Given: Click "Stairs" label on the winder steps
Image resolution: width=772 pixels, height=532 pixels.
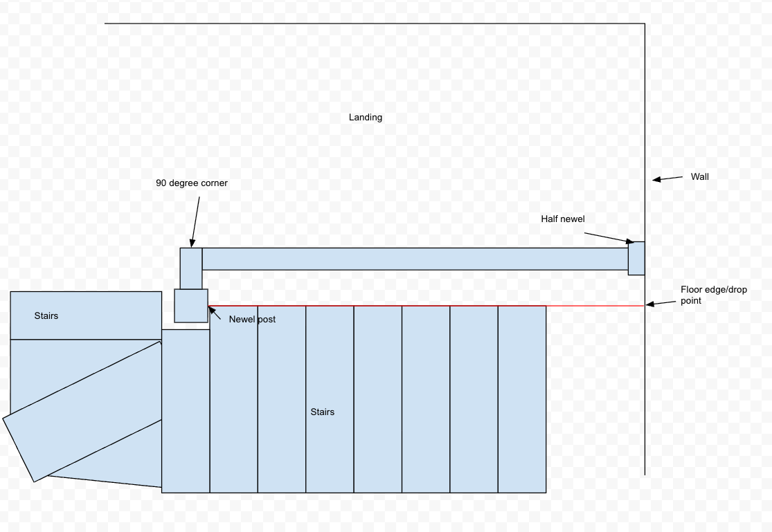Looking at the screenshot, I should 46,316.
